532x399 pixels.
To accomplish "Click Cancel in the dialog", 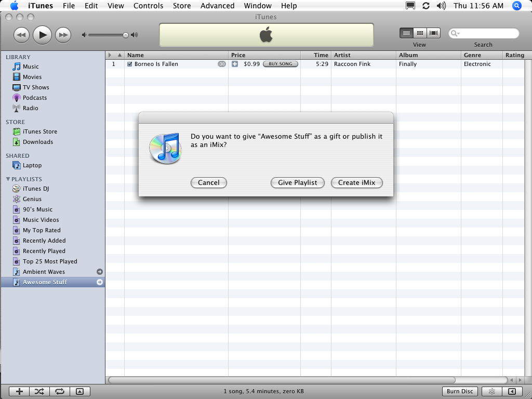I will 209,182.
